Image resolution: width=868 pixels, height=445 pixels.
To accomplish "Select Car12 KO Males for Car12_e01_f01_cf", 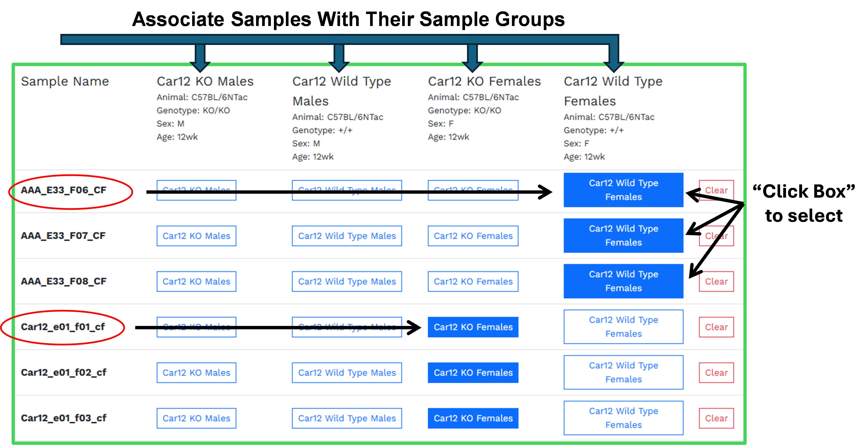I will pyautogui.click(x=196, y=327).
